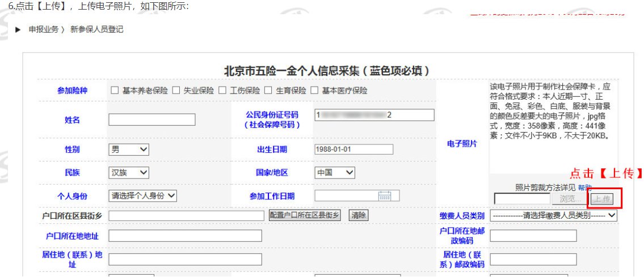
Task: Click the 申报业务 breadcrumb
Action: coord(44,29)
